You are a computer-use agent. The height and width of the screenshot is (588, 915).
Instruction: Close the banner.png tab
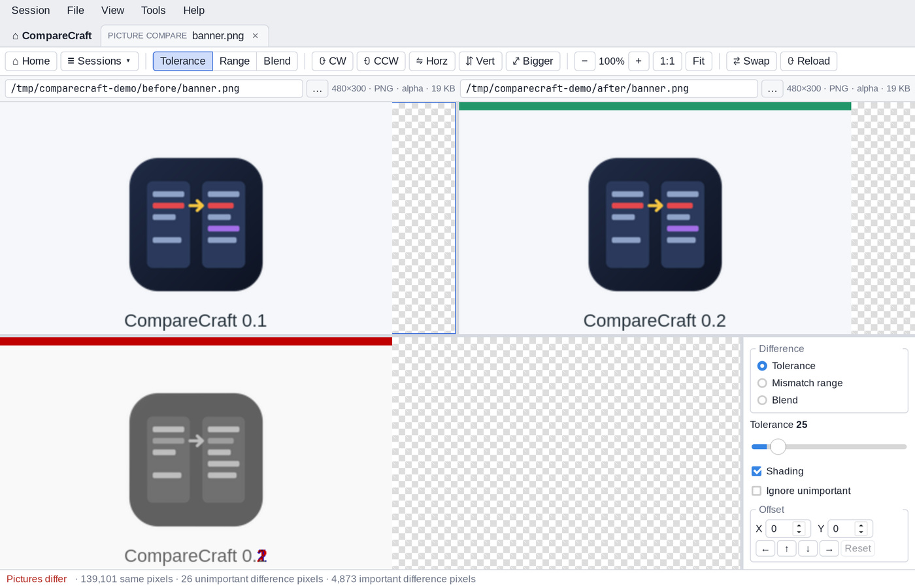pyautogui.click(x=256, y=36)
